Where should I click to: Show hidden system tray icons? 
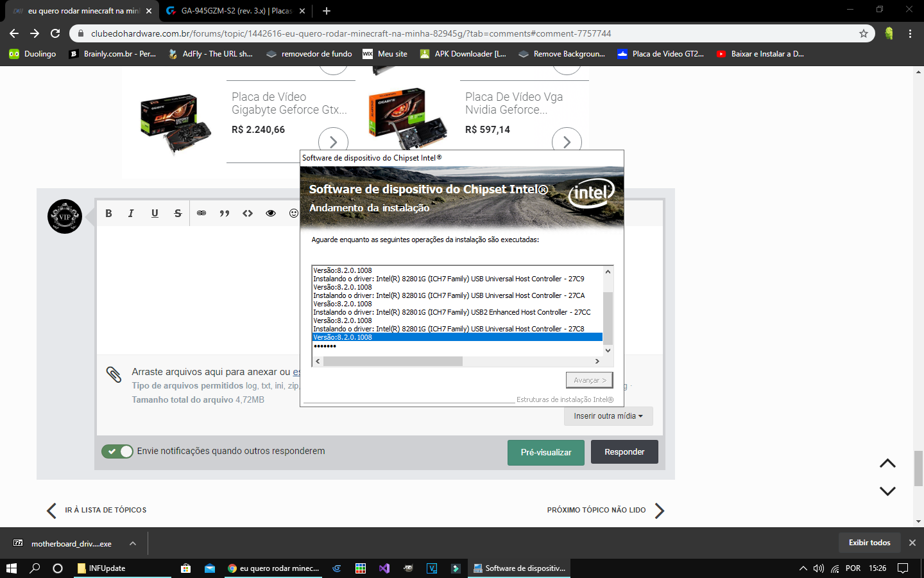tap(803, 568)
